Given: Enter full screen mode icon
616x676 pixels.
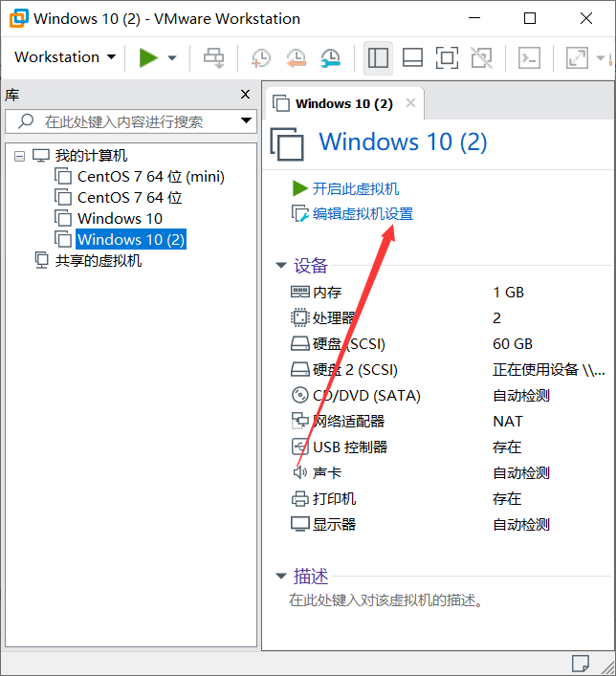Looking at the screenshot, I should pyautogui.click(x=447, y=57).
